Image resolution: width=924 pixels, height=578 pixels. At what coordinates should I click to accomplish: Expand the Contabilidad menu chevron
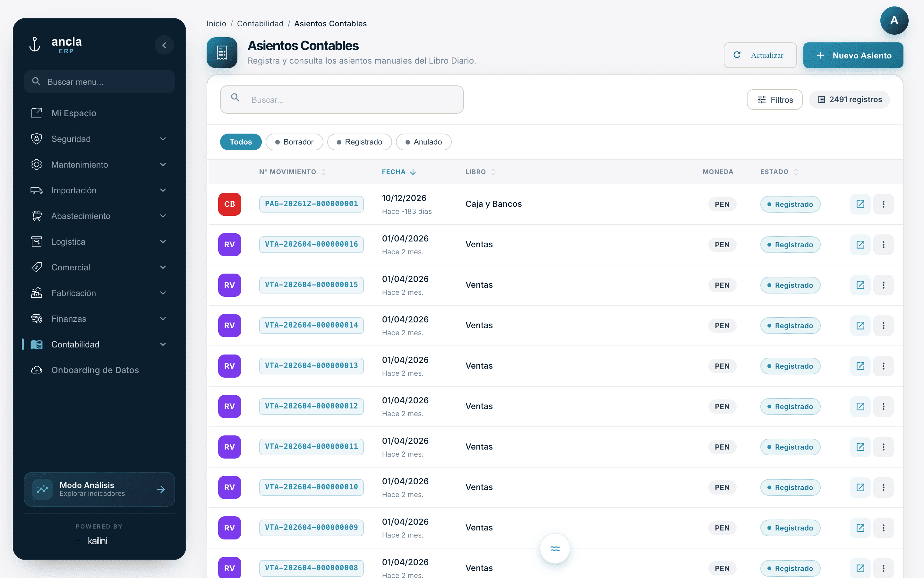[163, 344]
